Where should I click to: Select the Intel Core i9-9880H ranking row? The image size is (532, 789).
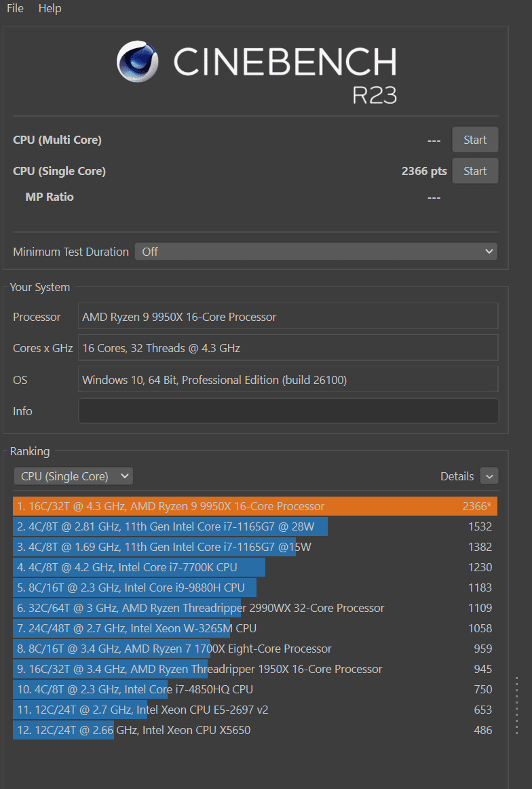(x=255, y=588)
